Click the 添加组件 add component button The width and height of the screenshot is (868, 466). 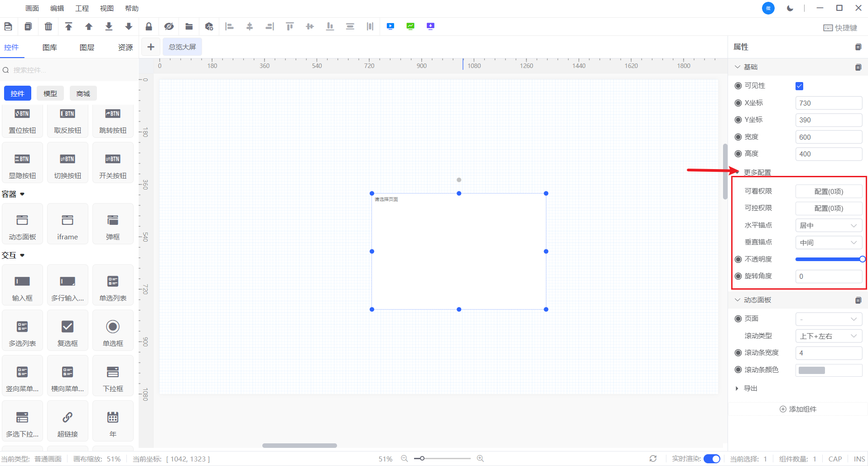tap(798, 409)
